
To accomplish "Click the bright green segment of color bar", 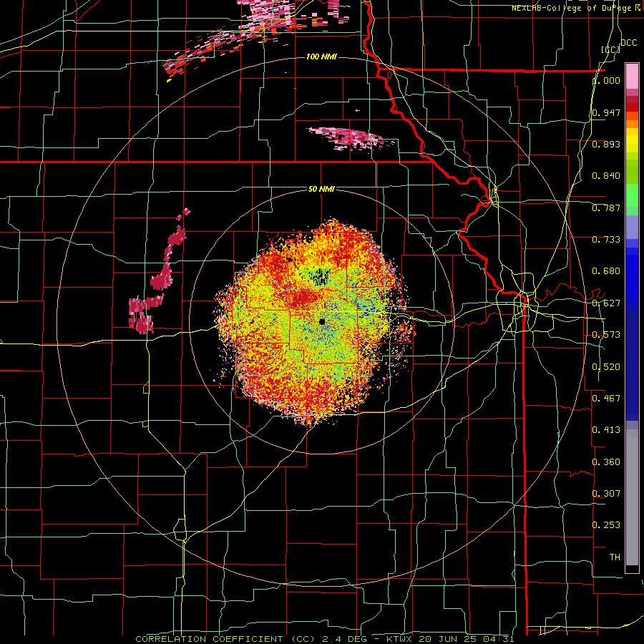I will [x=632, y=195].
